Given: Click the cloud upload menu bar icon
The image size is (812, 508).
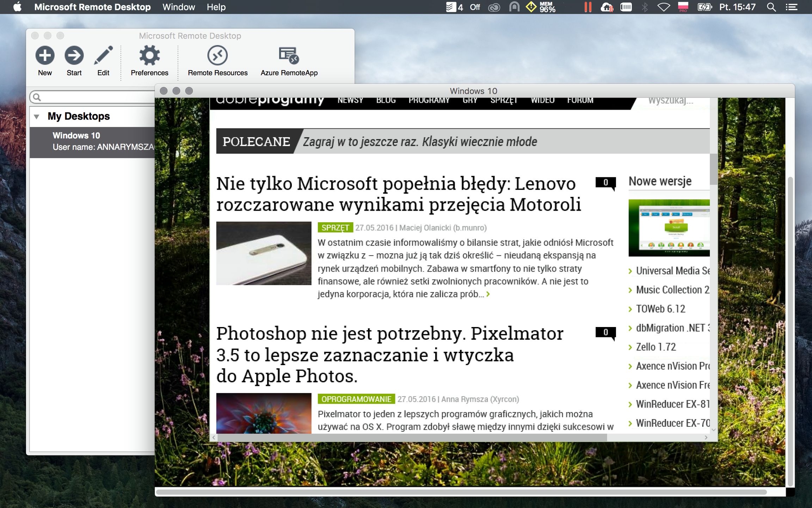Looking at the screenshot, I should pyautogui.click(x=607, y=7).
